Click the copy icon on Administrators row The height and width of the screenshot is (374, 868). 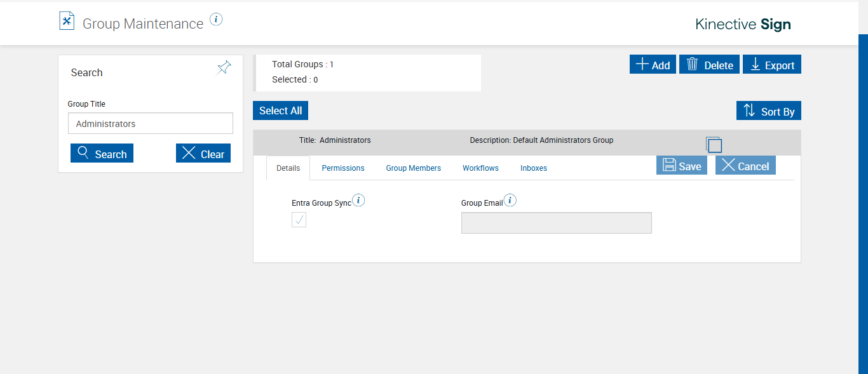pos(714,144)
